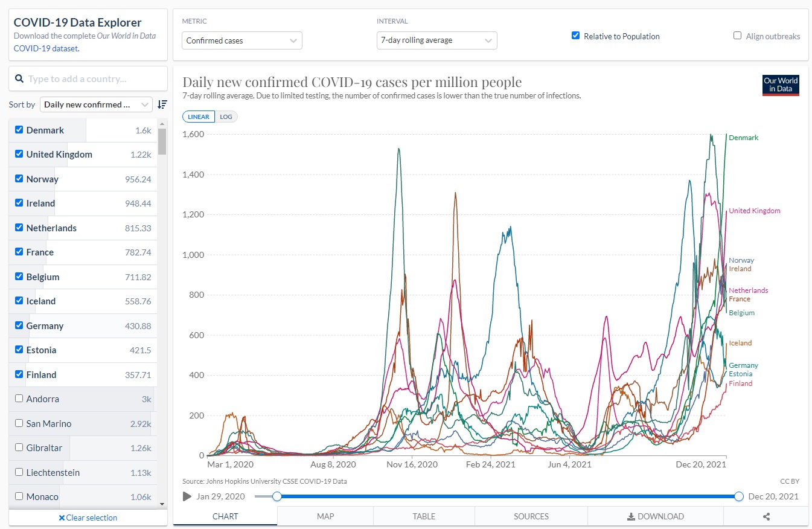Screen dimensions: 812x529
Task: Click the DOWNLOAD tab with arrow icon
Action: click(656, 516)
